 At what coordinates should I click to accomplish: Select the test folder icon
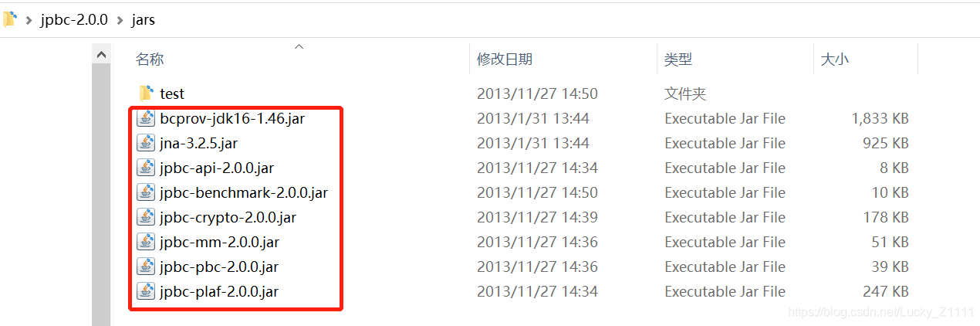click(147, 93)
